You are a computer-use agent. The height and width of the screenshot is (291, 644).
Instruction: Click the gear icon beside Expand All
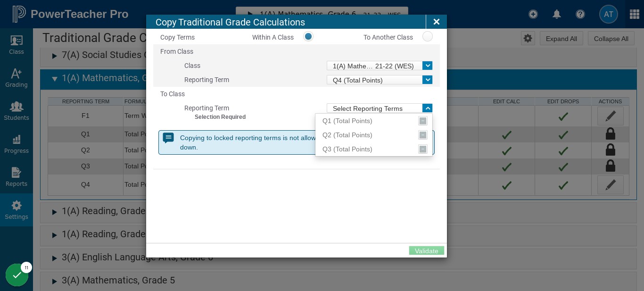(528, 38)
